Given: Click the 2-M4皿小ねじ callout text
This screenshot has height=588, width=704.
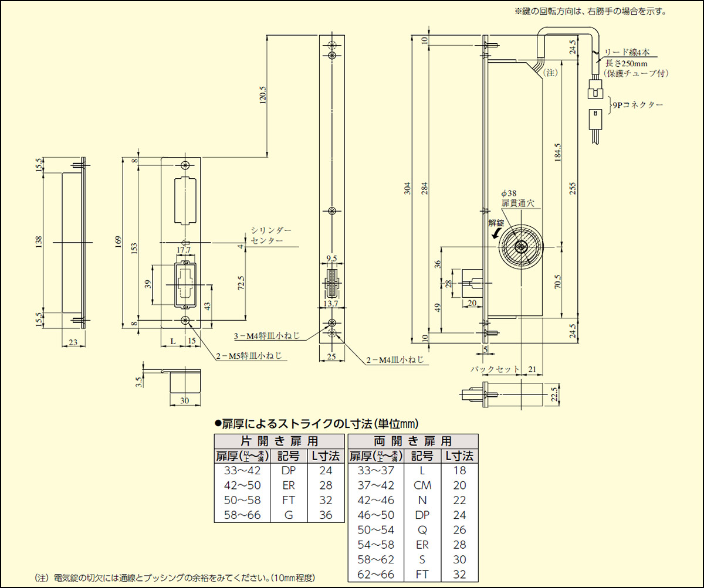Looking at the screenshot, I should click(x=397, y=360).
